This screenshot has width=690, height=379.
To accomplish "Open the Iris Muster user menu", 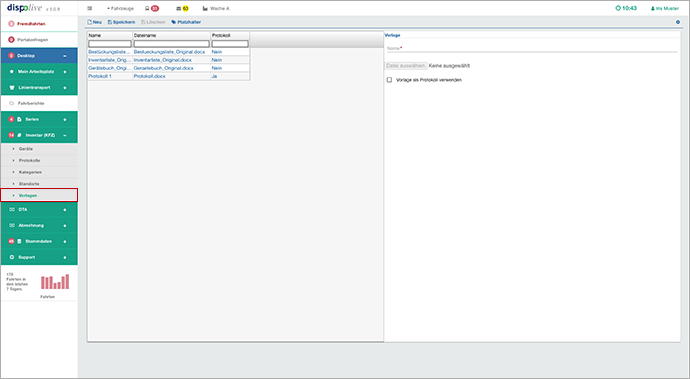I will pyautogui.click(x=664, y=8).
